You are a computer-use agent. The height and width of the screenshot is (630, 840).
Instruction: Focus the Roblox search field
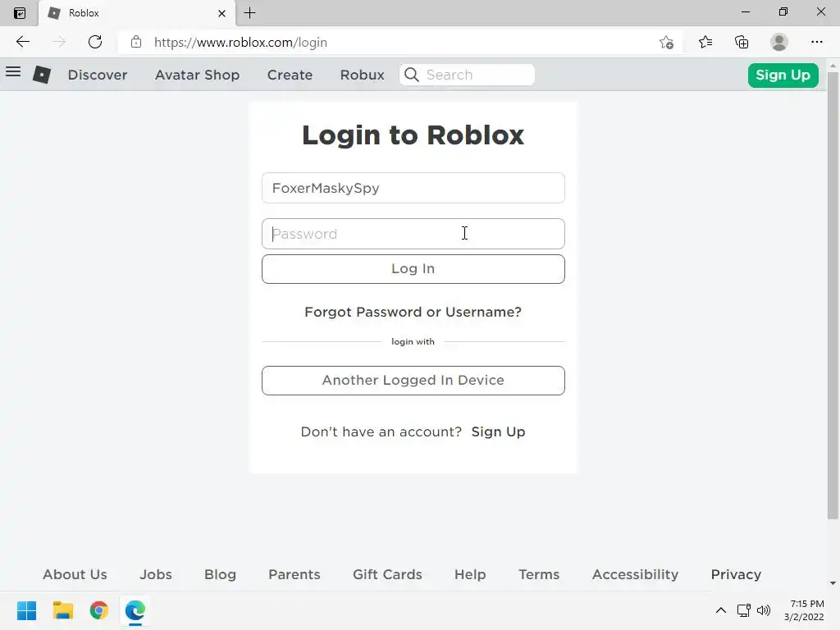(467, 75)
